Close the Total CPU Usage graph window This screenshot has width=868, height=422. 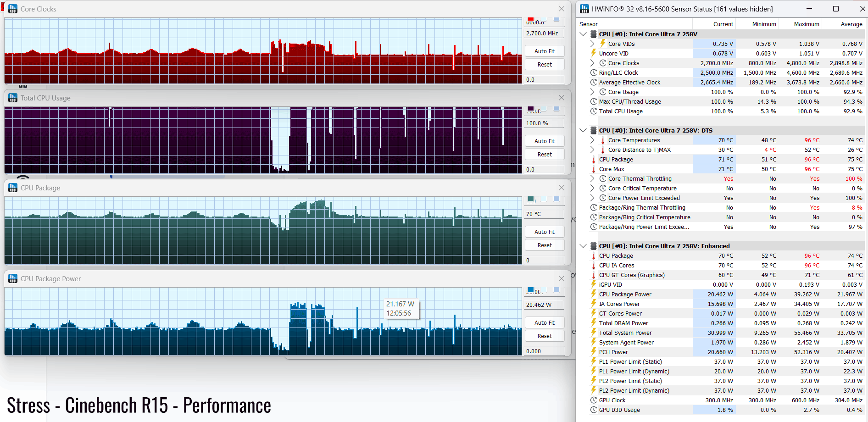[x=561, y=98]
